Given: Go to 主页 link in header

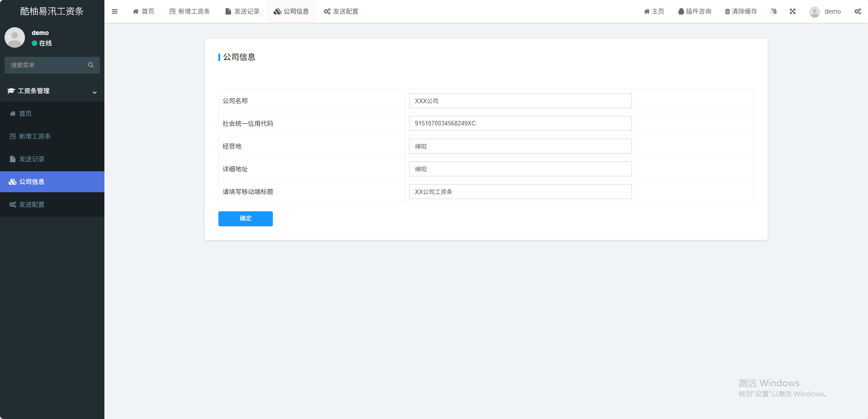Looking at the screenshot, I should tap(654, 11).
